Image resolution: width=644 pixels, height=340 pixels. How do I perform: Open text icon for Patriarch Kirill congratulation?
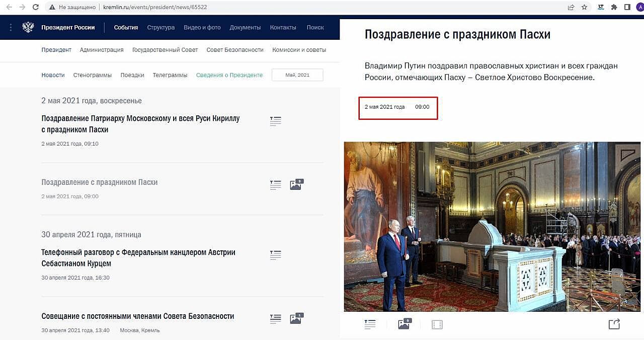click(275, 121)
